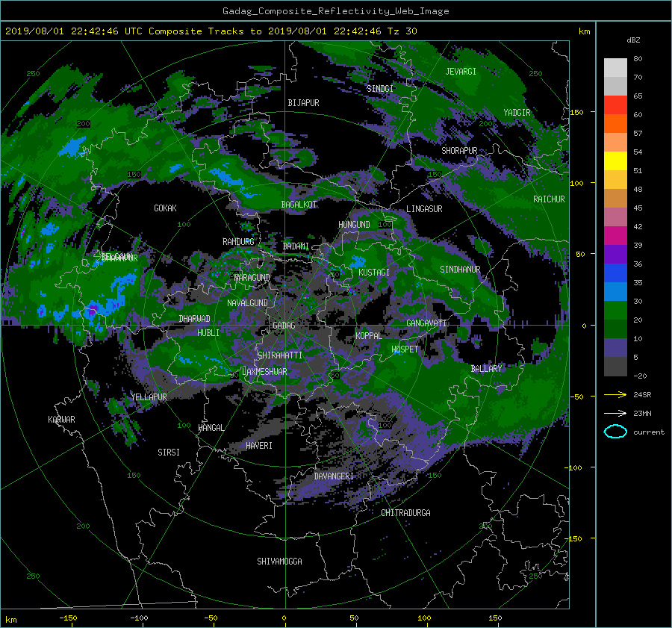Select the indigo 5 dBZ color band
The height and width of the screenshot is (628, 672).
pyautogui.click(x=615, y=348)
